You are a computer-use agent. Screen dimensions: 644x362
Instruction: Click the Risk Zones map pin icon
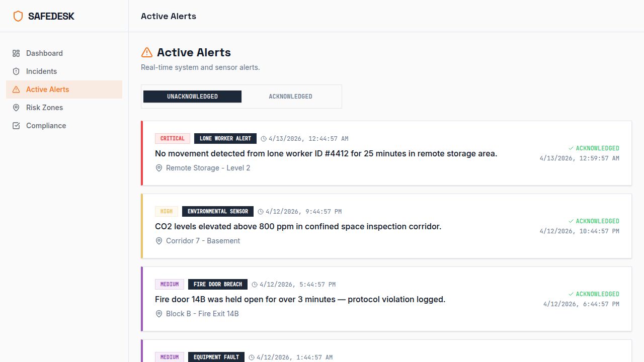coord(16,108)
